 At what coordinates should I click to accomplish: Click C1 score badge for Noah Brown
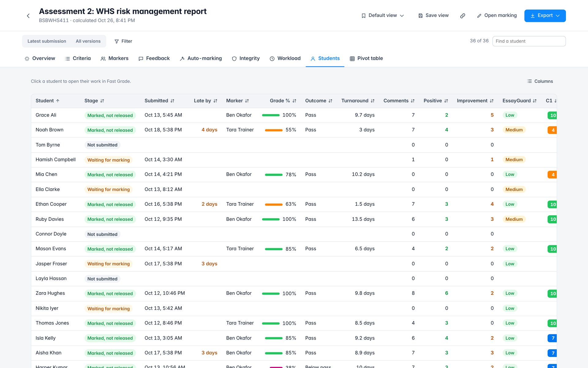point(552,130)
